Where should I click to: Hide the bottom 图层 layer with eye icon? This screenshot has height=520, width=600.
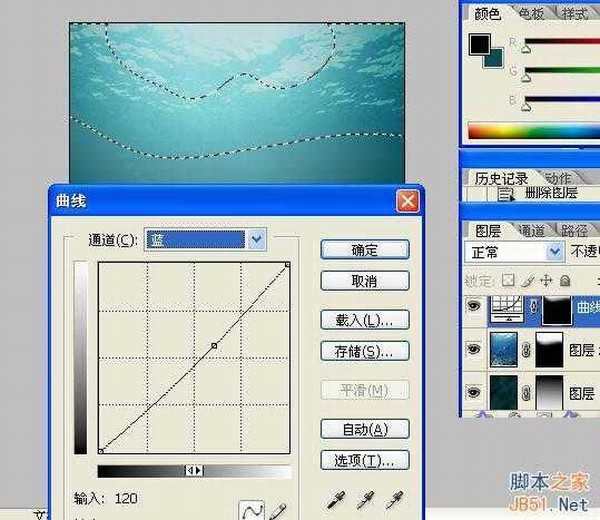click(474, 392)
